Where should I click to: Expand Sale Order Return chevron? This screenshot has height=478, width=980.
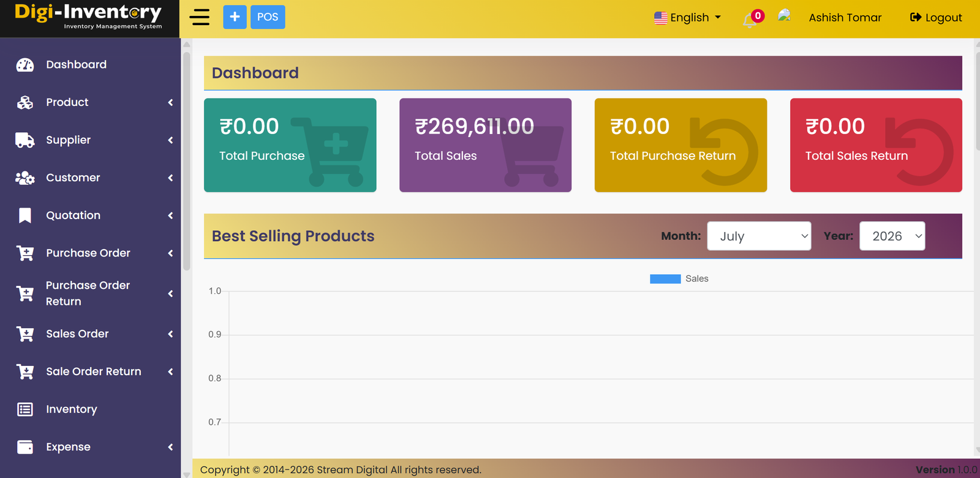[x=170, y=372]
